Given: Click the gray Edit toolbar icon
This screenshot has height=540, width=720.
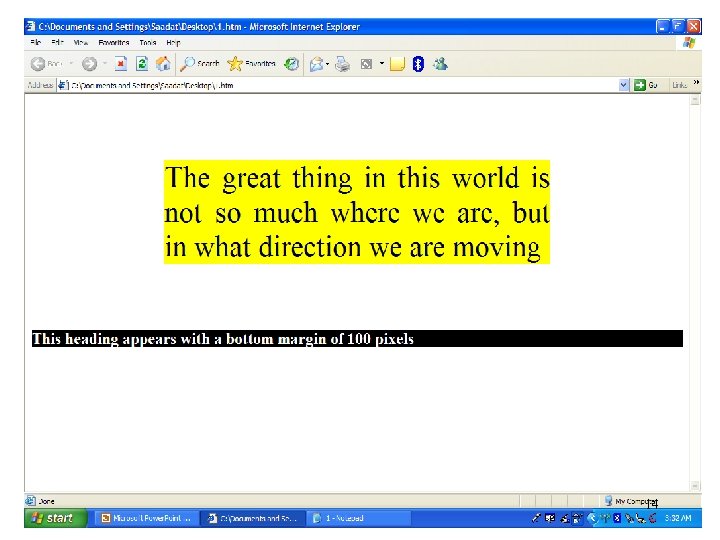Looking at the screenshot, I should [366, 64].
